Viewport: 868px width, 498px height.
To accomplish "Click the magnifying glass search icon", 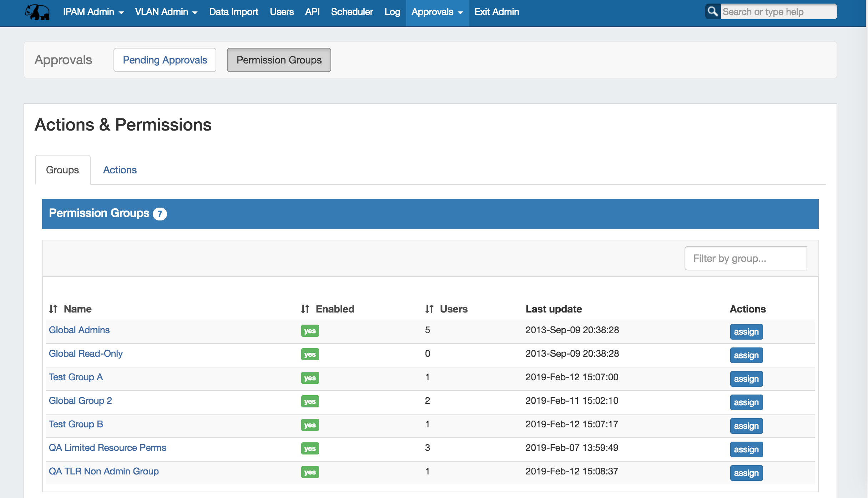I will 713,11.
